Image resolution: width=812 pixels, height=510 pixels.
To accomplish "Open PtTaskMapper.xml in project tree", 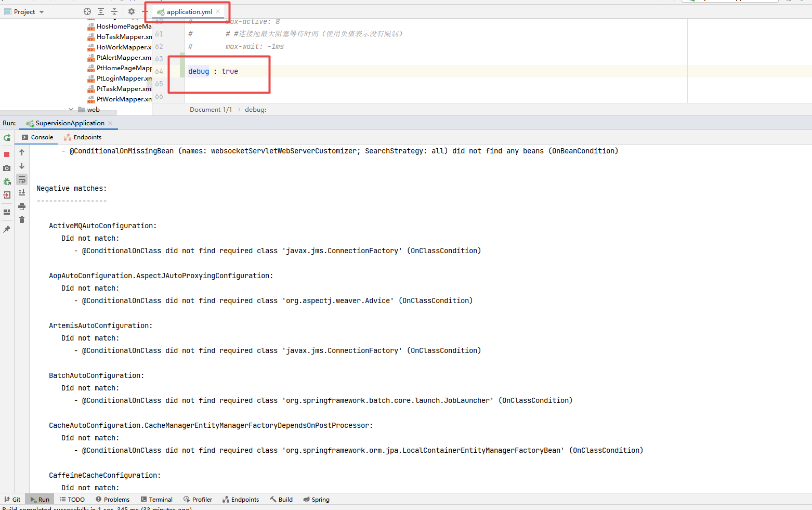I will click(120, 88).
